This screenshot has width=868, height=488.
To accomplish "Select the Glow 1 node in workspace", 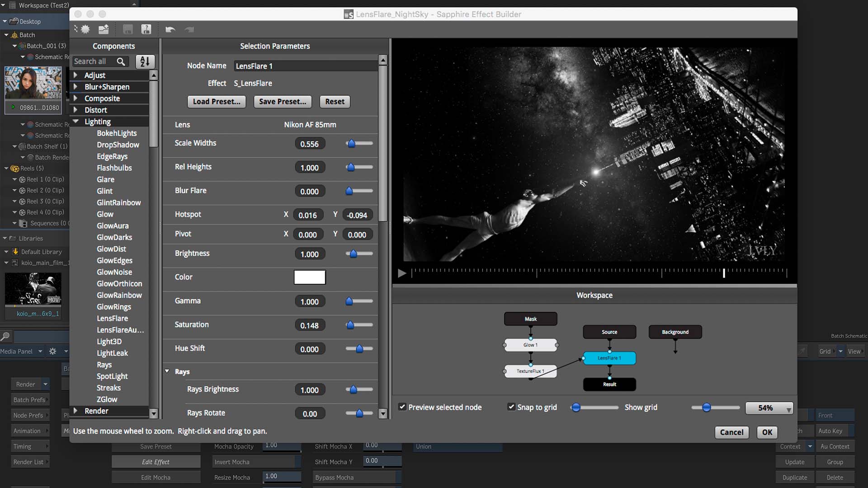I will (x=530, y=345).
